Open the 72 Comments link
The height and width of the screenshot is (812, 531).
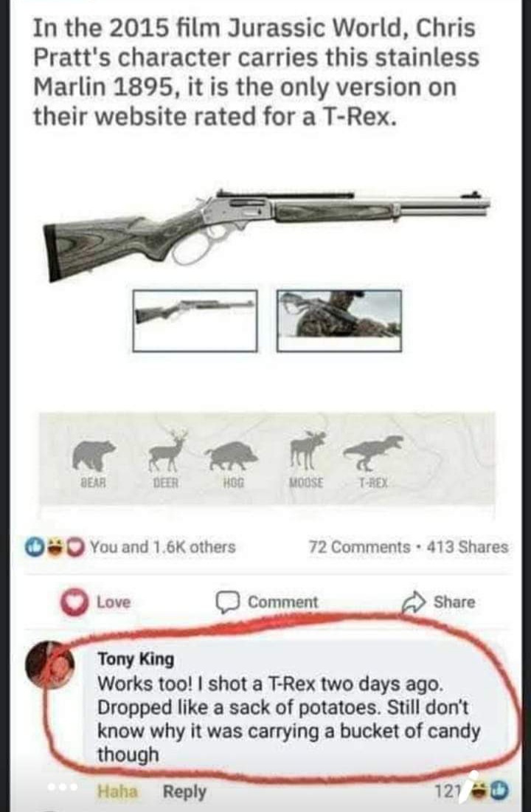[359, 547]
